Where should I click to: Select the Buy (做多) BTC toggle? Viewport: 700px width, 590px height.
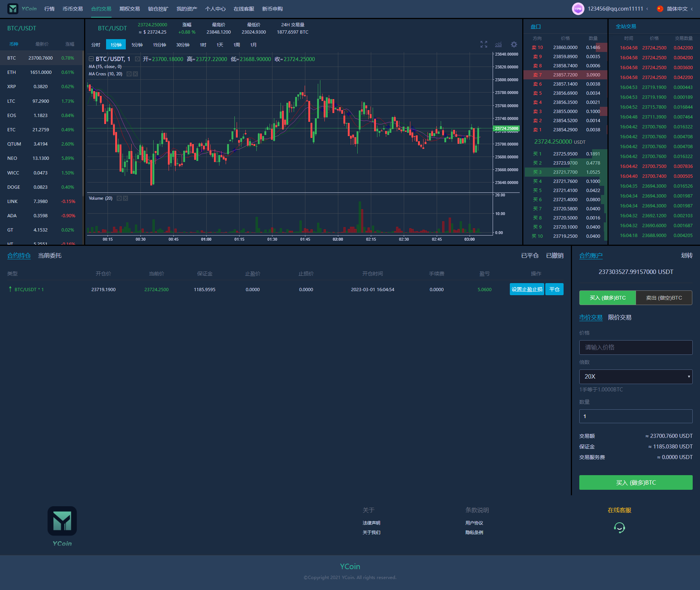tap(607, 298)
